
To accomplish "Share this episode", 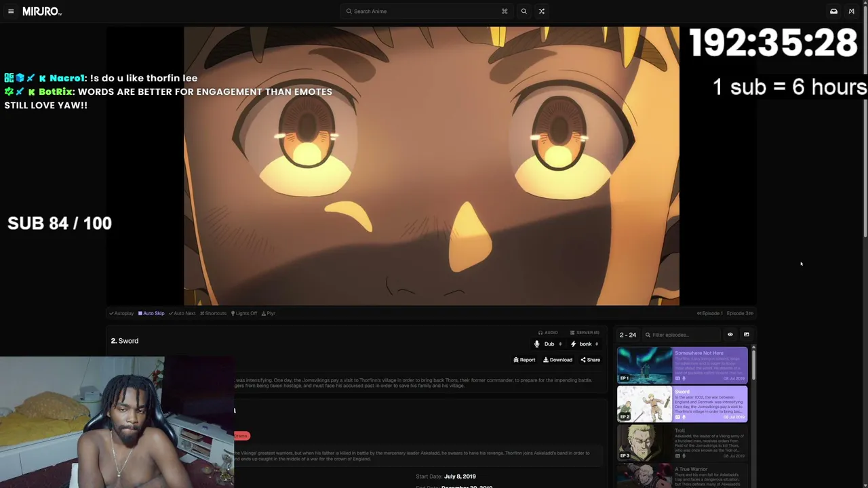I will tap(590, 360).
